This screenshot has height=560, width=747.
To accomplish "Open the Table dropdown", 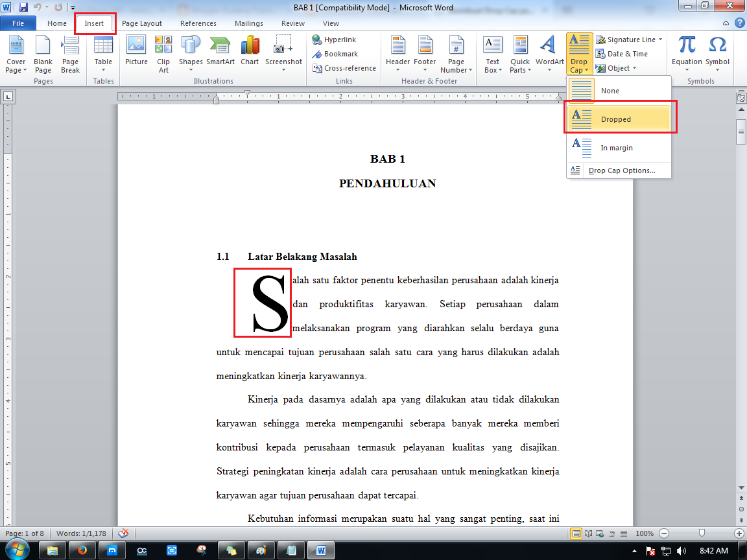I will (x=103, y=53).
